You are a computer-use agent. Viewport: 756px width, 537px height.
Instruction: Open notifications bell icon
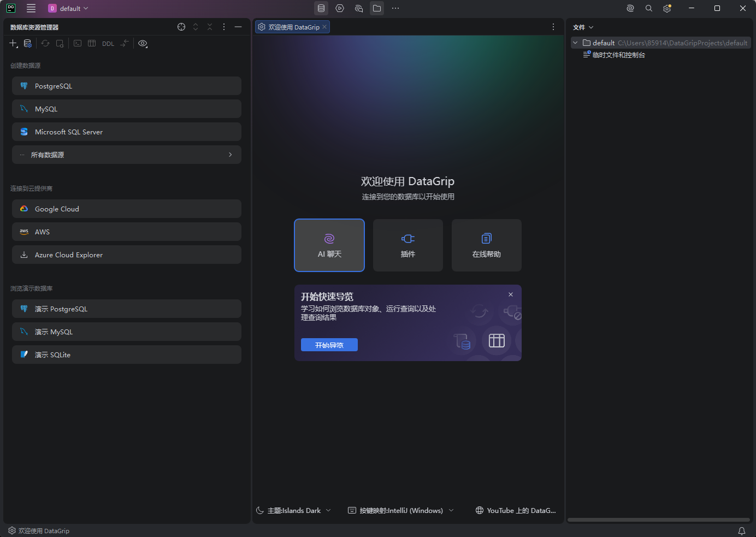[x=742, y=530]
